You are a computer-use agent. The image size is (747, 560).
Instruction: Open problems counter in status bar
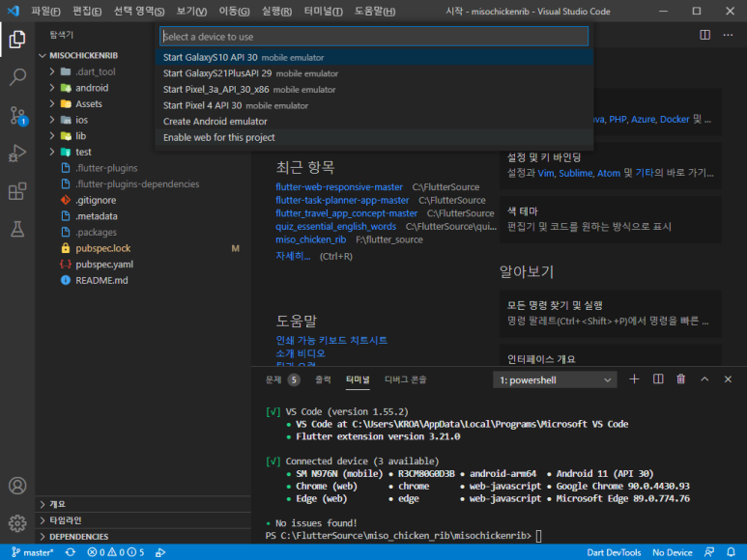(x=116, y=552)
